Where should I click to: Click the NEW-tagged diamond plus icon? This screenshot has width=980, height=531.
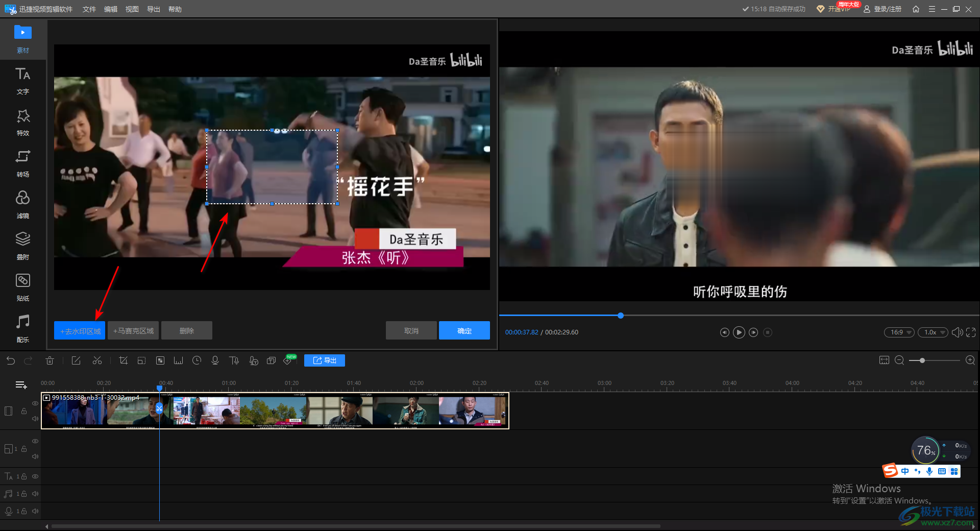click(x=288, y=360)
